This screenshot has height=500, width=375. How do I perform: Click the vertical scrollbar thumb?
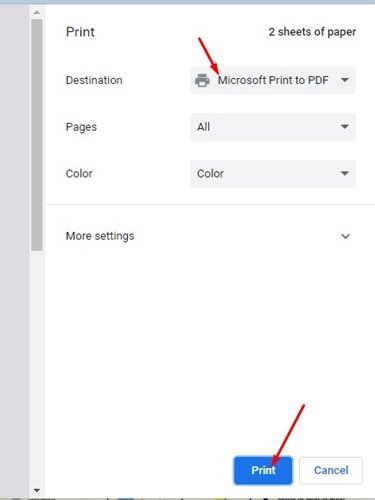[37, 135]
